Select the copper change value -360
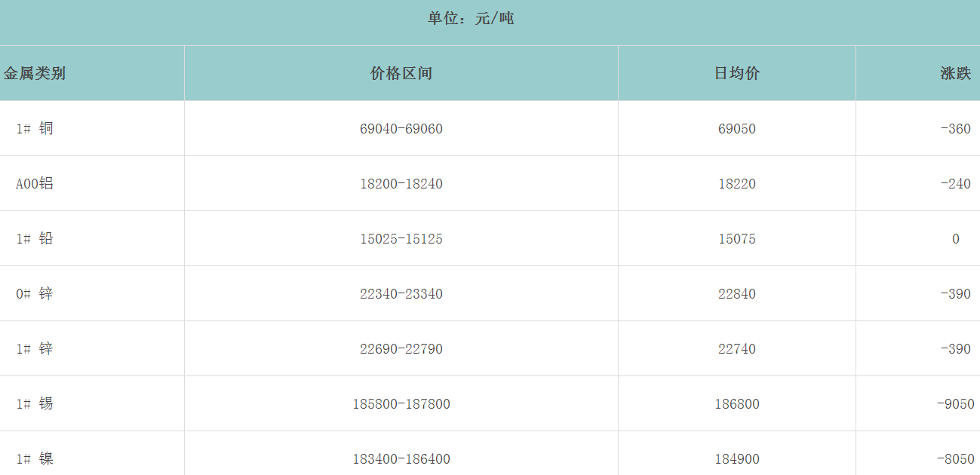980x475 pixels. [955, 129]
